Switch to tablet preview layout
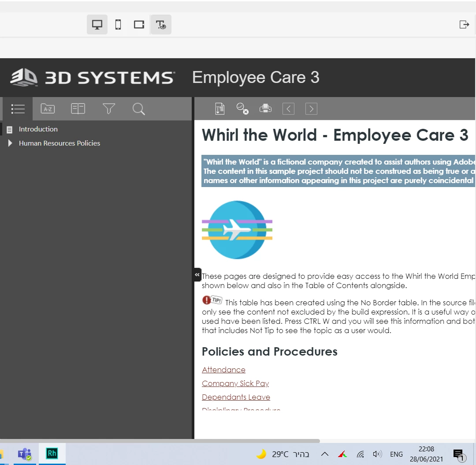The width and height of the screenshot is (476, 465). coord(139,25)
